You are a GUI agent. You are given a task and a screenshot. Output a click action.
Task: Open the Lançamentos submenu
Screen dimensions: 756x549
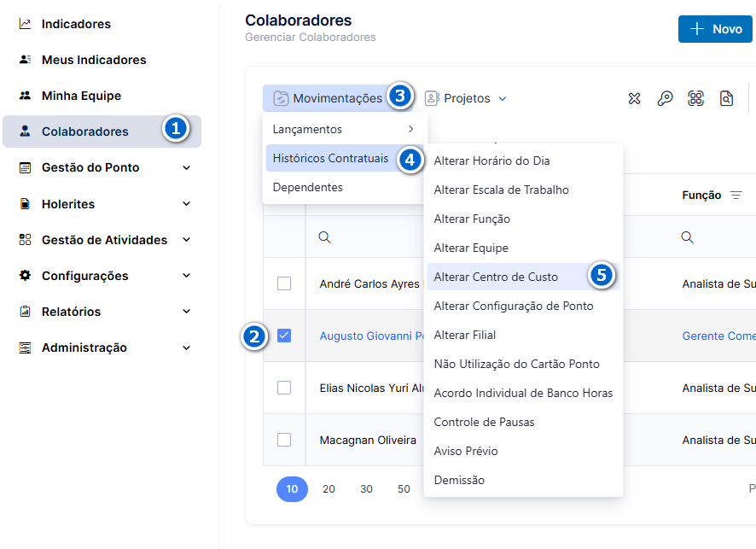tap(345, 129)
